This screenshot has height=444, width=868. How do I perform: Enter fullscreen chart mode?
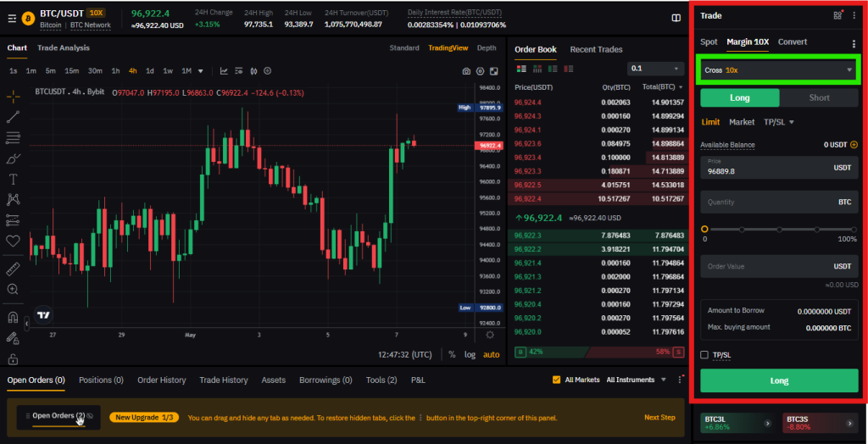click(494, 71)
